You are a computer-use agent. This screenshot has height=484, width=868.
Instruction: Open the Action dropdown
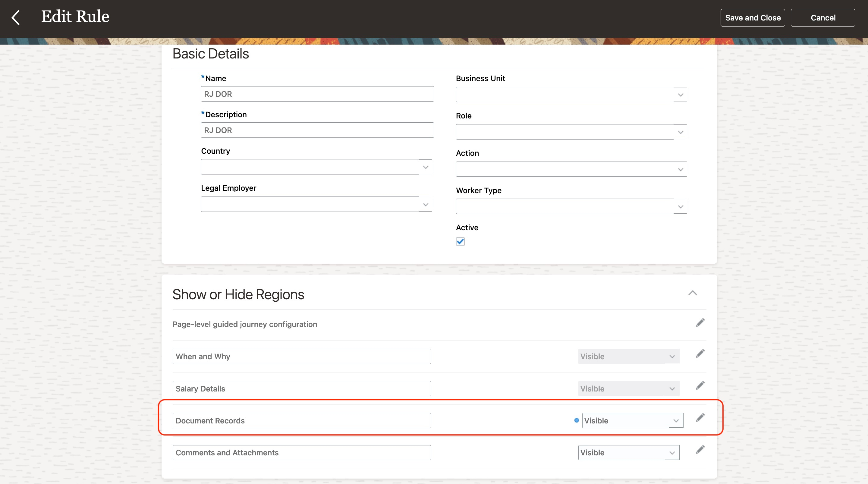click(680, 170)
